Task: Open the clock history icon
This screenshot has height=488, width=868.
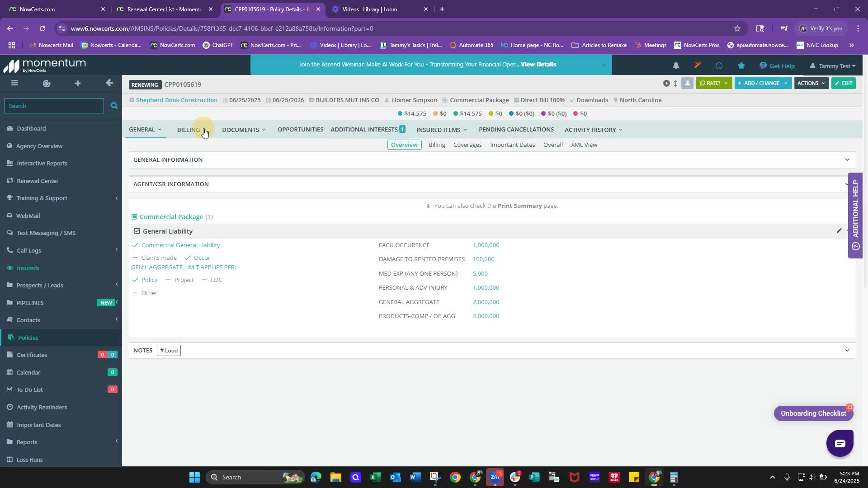Action: [x=719, y=66]
